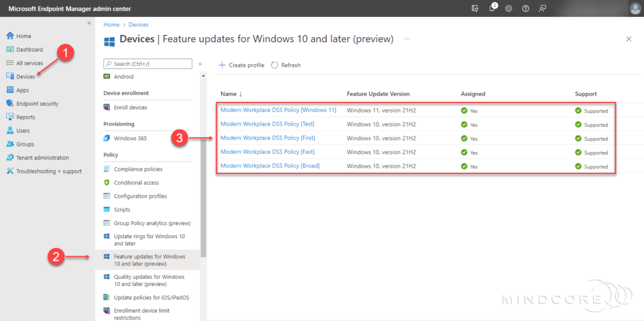This screenshot has width=644, height=321.
Task: Select Feature updates for Windows 10 and later
Action: point(147,260)
